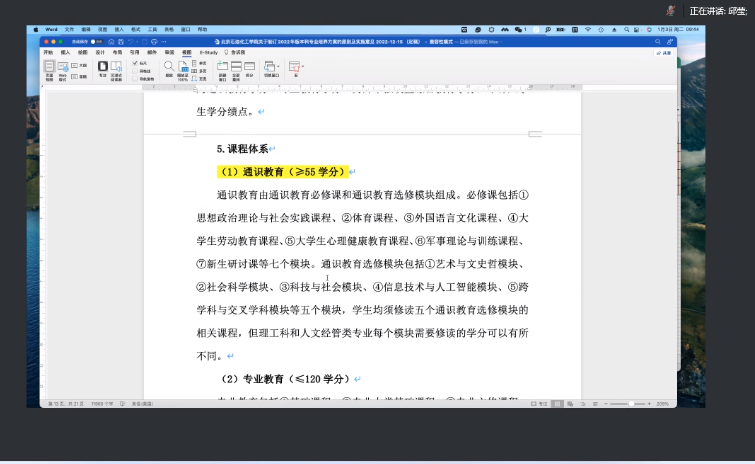Click the Zoom magnifier icon

click(169, 66)
